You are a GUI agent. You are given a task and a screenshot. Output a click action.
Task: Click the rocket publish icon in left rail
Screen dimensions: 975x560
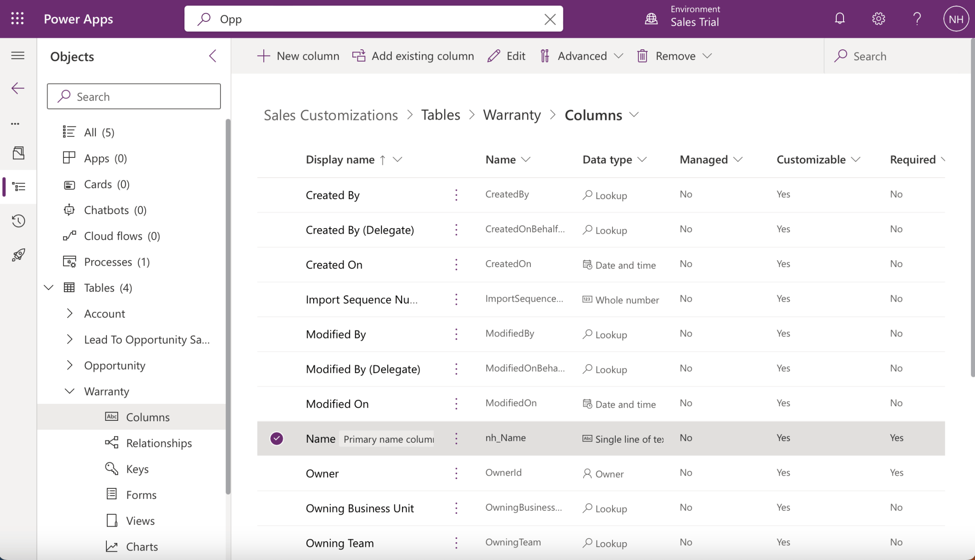(18, 255)
